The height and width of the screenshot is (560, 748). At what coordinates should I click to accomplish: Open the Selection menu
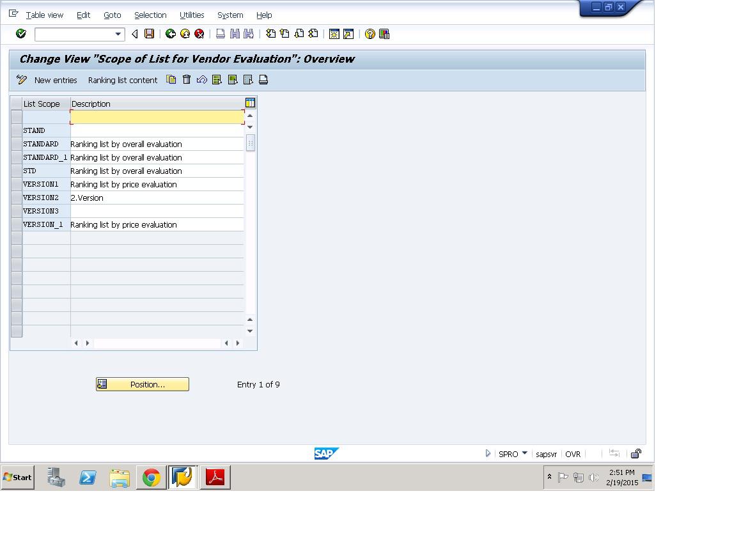pos(150,15)
